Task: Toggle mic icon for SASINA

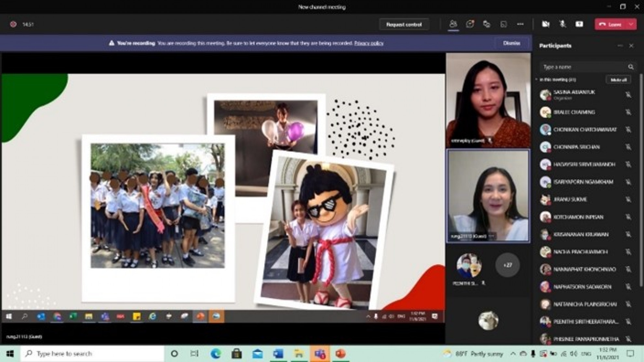Action: point(628,95)
